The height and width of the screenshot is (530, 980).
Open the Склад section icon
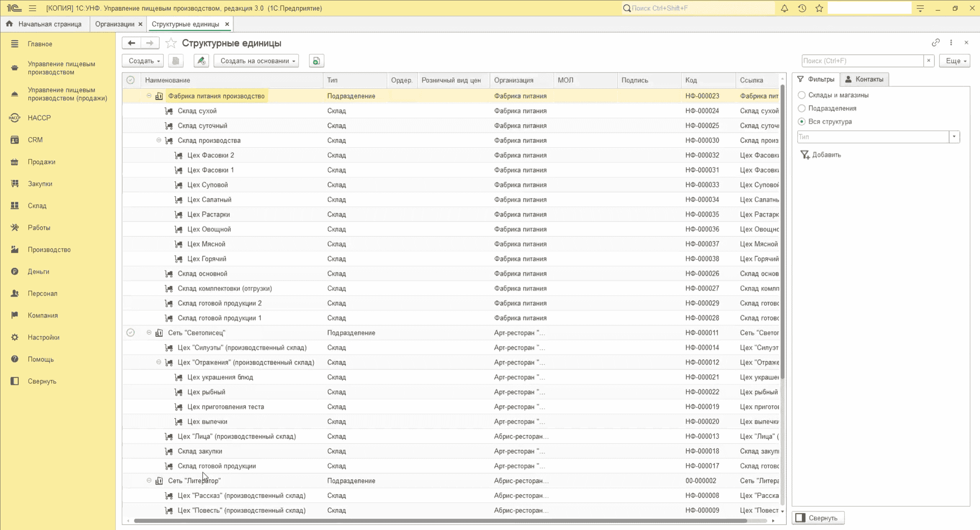15,206
